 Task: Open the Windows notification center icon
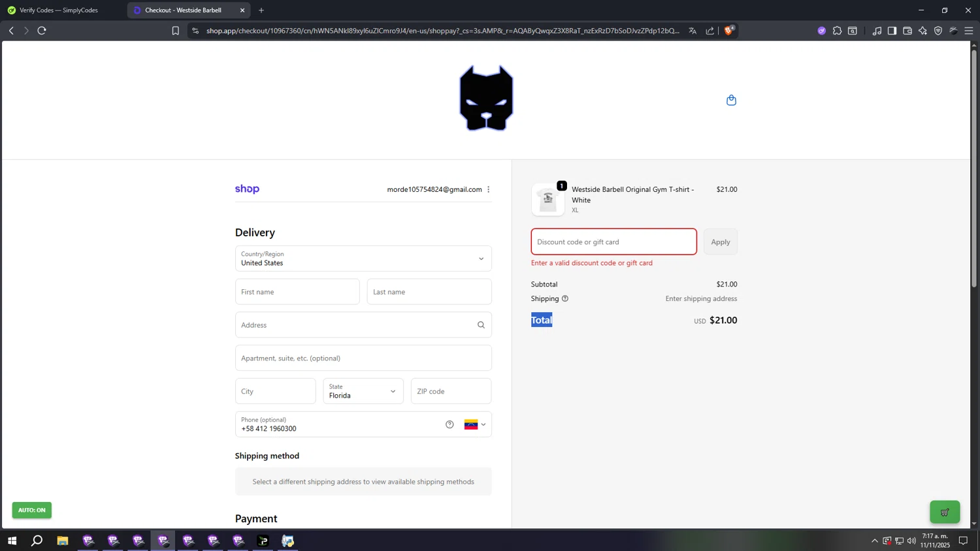(963, 541)
